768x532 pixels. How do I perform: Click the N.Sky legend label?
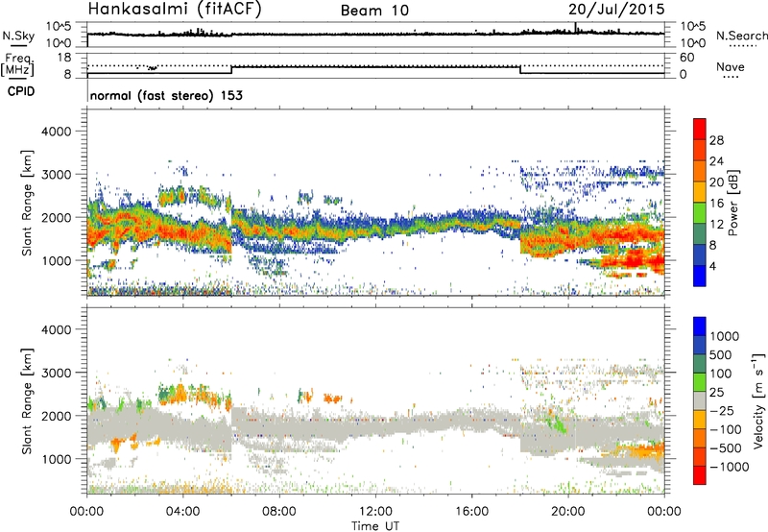click(x=18, y=36)
